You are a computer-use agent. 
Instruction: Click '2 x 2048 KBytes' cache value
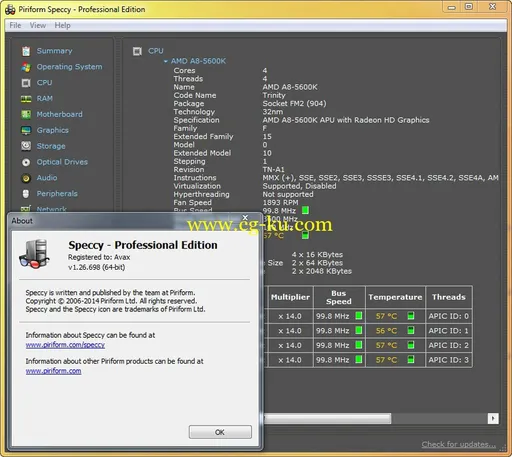click(322, 271)
